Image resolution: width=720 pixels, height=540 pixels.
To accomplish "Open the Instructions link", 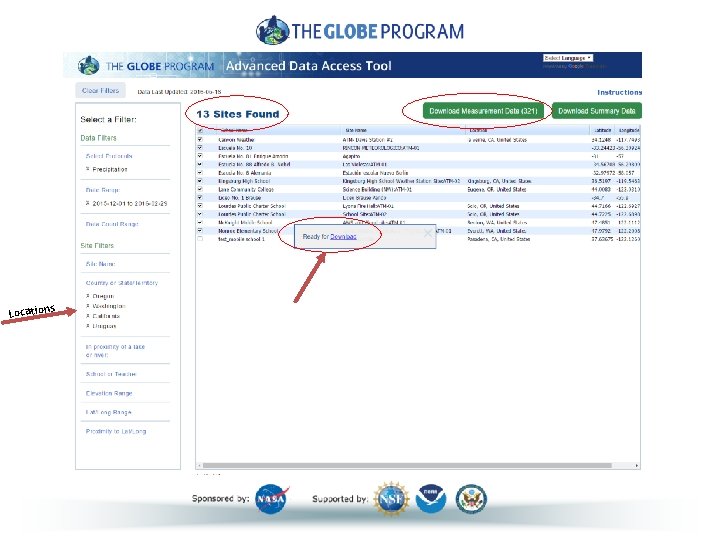I will [x=619, y=92].
